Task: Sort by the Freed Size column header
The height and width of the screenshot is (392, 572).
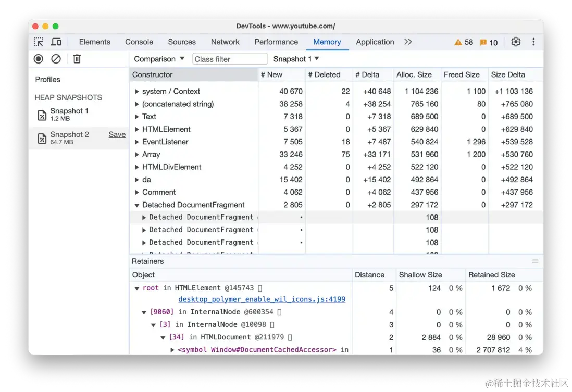Action: (x=465, y=75)
